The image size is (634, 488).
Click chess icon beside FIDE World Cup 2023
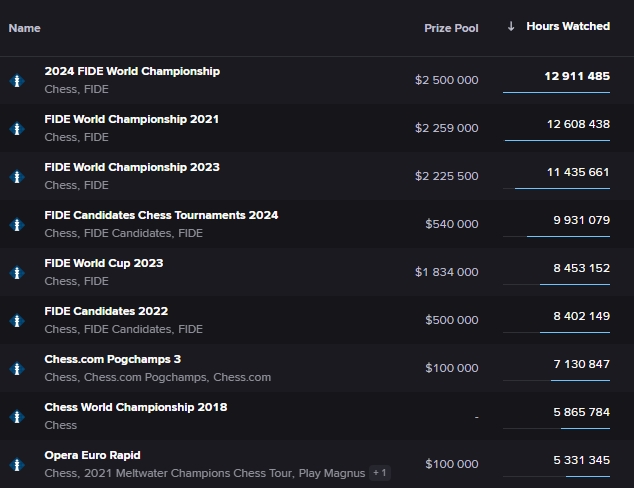17,273
